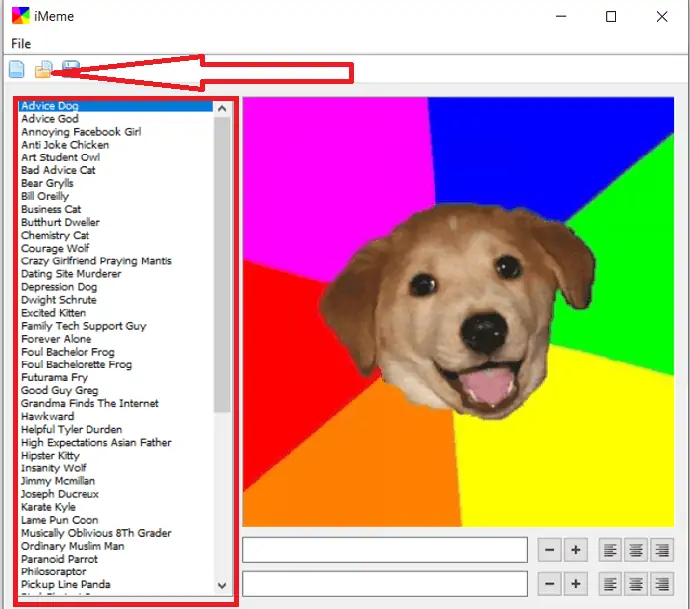Increase top text size with plus button

pyautogui.click(x=576, y=549)
